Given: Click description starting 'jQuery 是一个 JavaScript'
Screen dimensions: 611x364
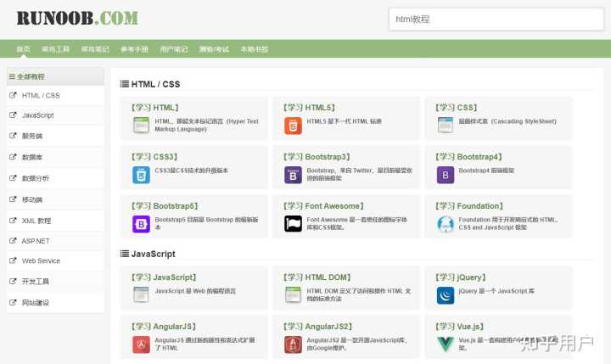Looking at the screenshot, I should click(x=496, y=291).
